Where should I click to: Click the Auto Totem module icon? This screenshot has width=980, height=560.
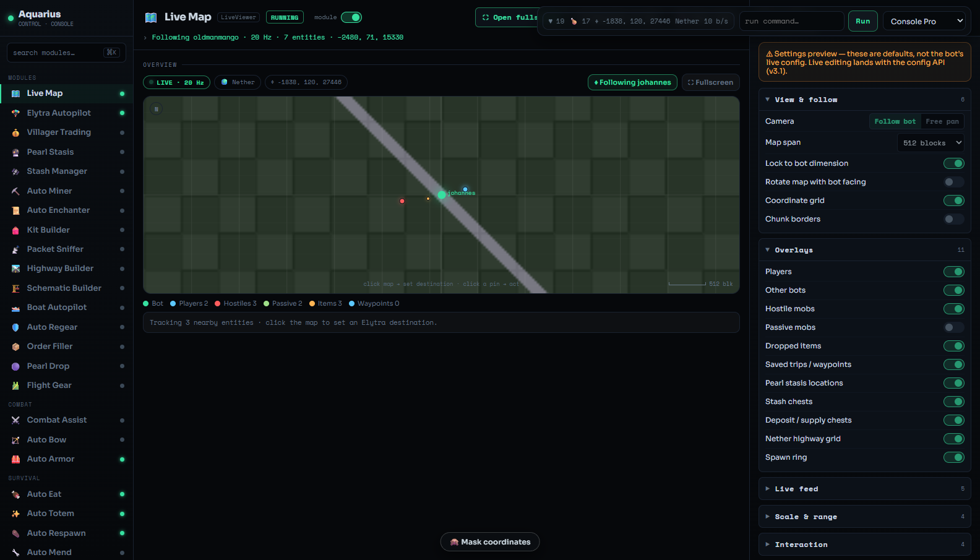click(x=15, y=514)
